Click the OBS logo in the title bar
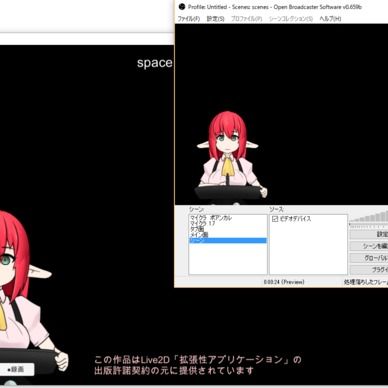The width and height of the screenshot is (388, 388). pos(182,7)
